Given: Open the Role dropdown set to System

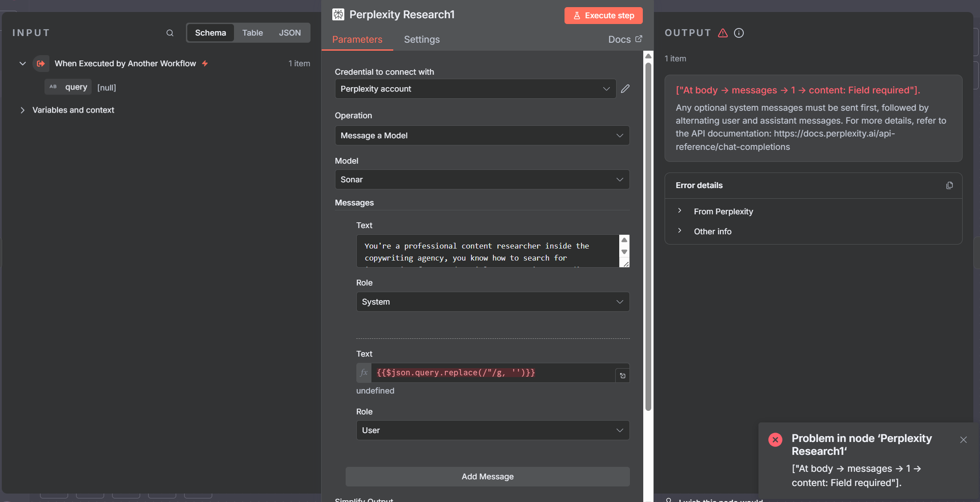Looking at the screenshot, I should coord(492,302).
